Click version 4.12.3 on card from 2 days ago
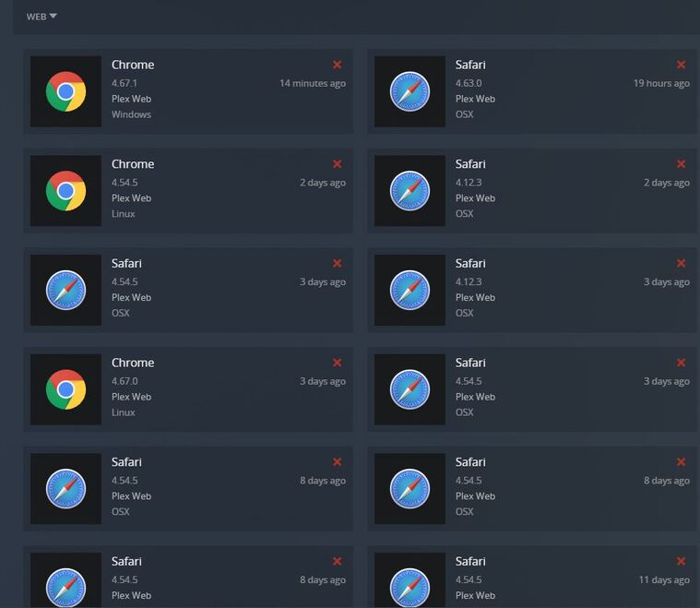700x608 pixels. (x=469, y=183)
